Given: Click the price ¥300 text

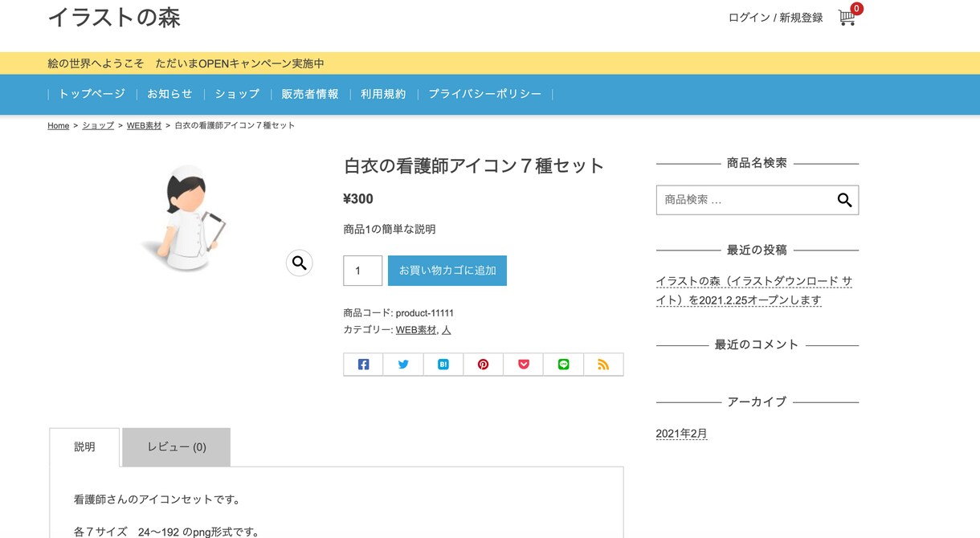Looking at the screenshot, I should click(358, 199).
